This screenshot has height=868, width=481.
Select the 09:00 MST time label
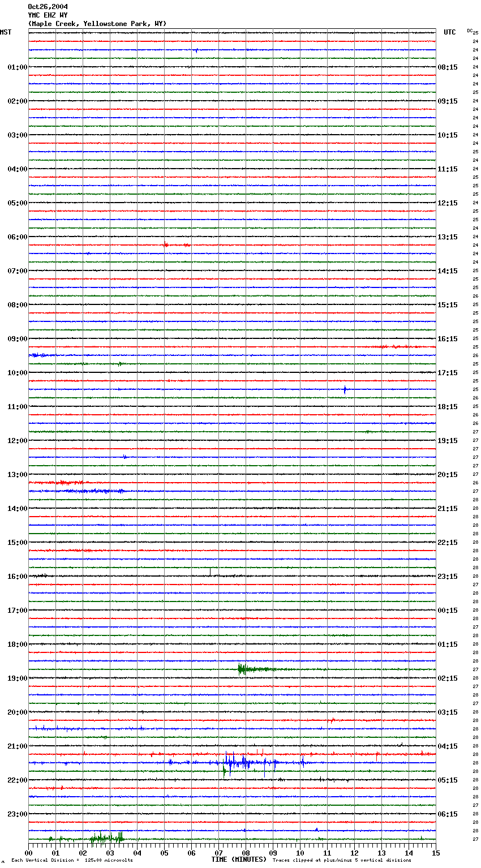click(18, 339)
